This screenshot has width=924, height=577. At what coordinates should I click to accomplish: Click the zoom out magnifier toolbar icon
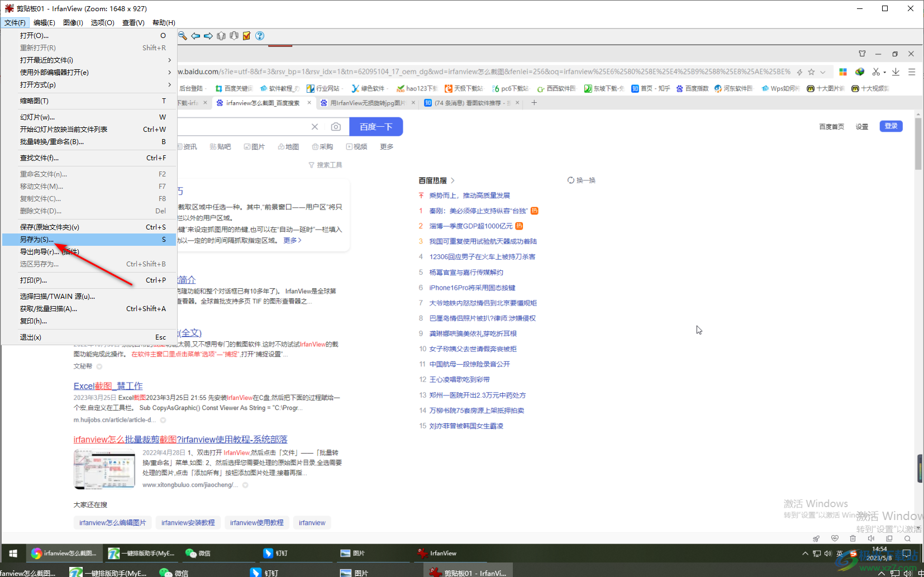[183, 36]
